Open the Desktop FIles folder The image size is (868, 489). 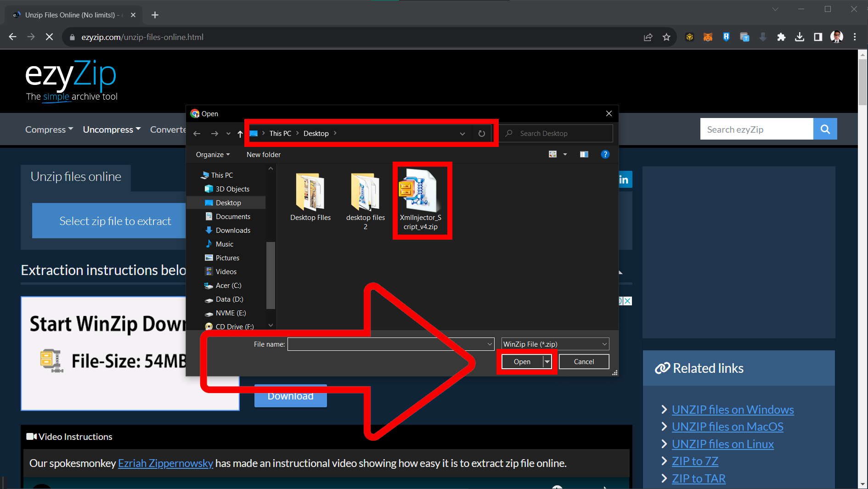pos(310,197)
